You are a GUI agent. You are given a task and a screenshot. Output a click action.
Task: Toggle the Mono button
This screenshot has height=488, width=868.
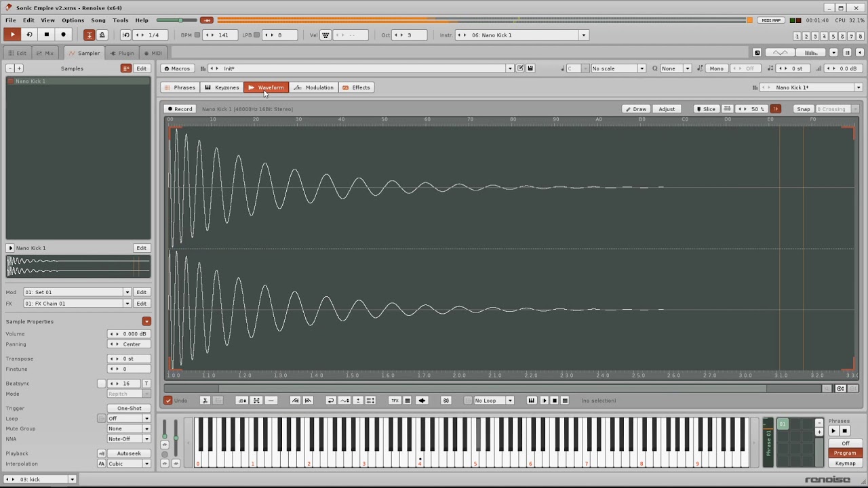[716, 68]
